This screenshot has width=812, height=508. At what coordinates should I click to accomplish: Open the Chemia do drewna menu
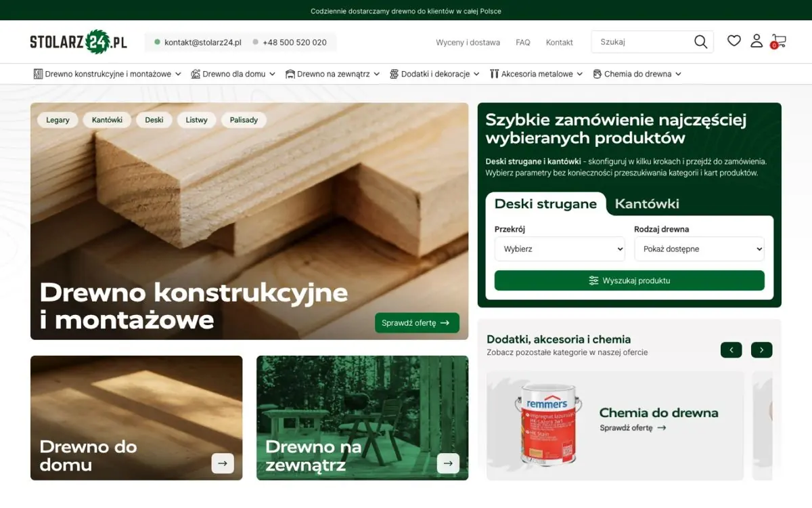(637, 74)
